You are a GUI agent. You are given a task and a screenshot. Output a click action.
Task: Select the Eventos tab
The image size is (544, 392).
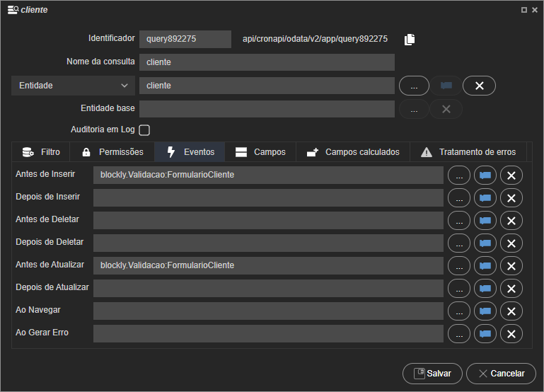click(x=190, y=152)
